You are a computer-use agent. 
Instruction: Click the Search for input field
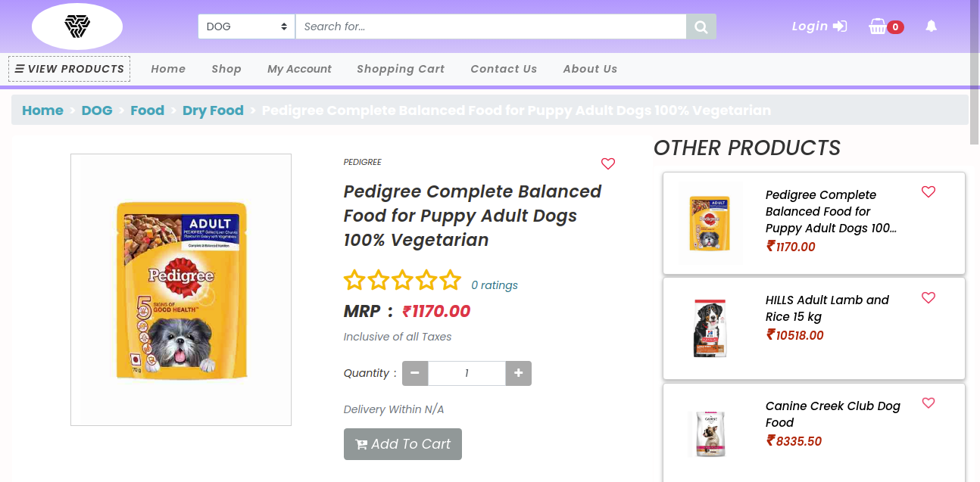491,26
